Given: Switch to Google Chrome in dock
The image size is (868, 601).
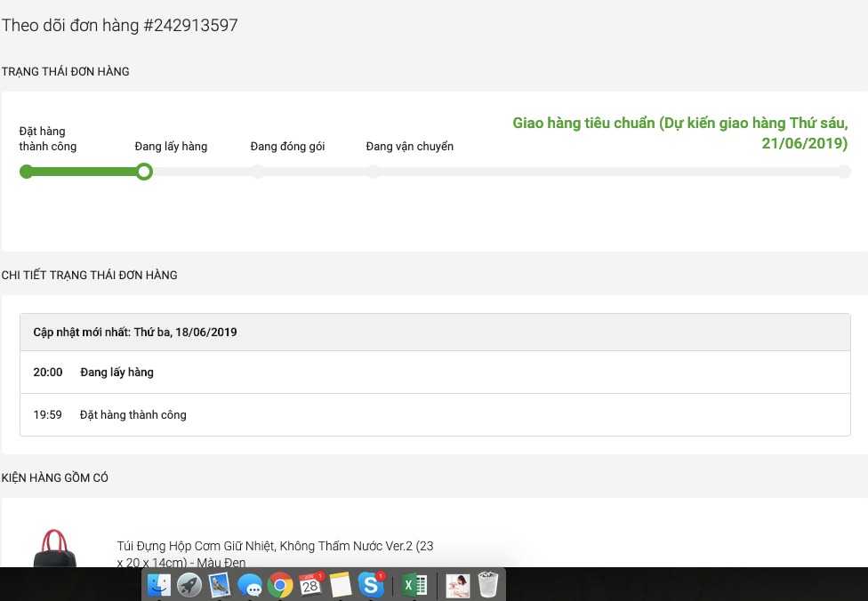Looking at the screenshot, I should click(280, 584).
